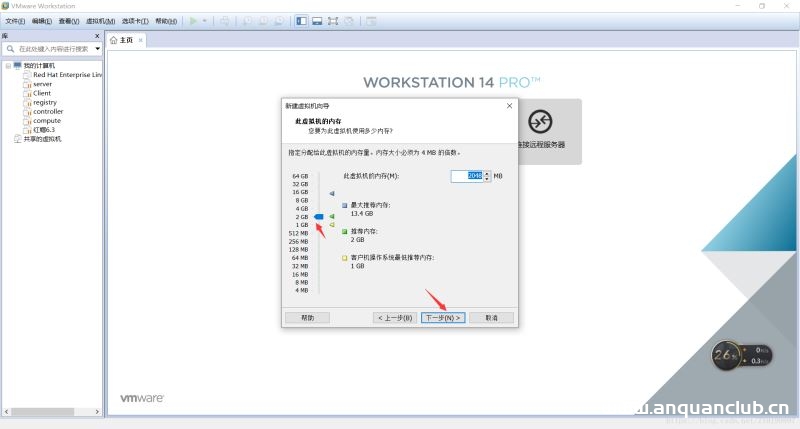Increase memory with the spinner up arrow
This screenshot has width=800, height=429.
pos(487,173)
